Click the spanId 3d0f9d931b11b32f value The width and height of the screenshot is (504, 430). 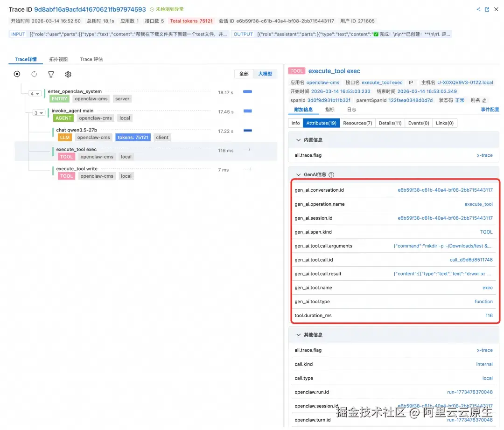click(329, 101)
